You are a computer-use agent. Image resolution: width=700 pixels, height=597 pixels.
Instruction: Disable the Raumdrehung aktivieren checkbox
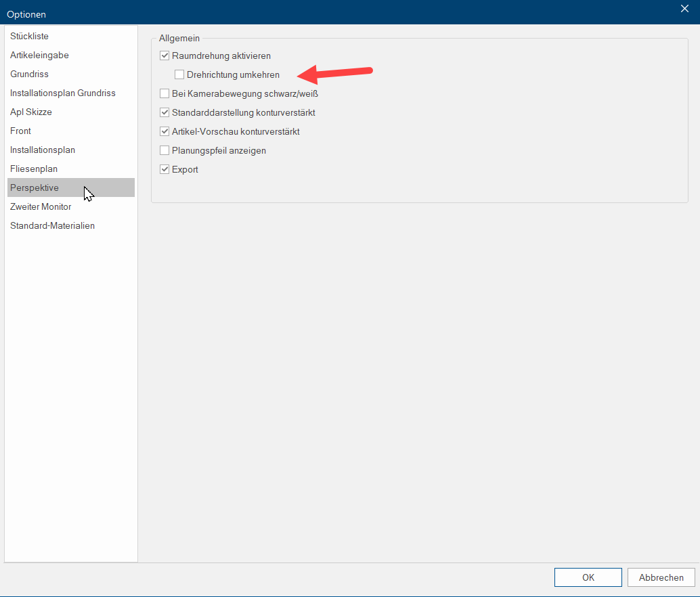165,56
